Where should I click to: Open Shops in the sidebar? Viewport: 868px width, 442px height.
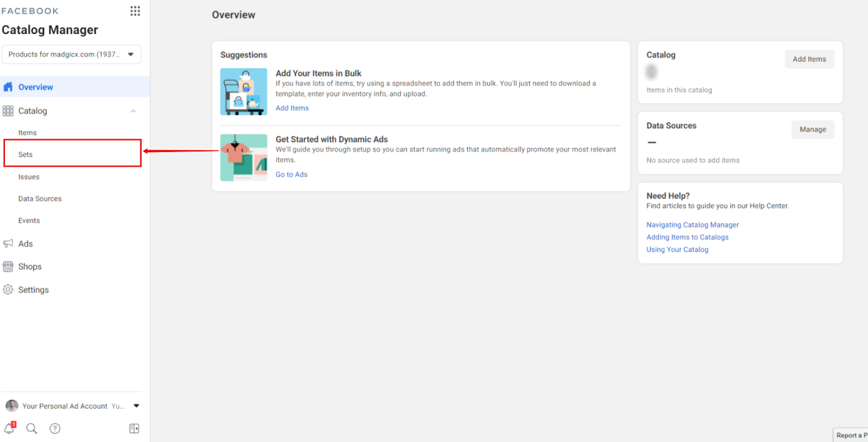(30, 267)
